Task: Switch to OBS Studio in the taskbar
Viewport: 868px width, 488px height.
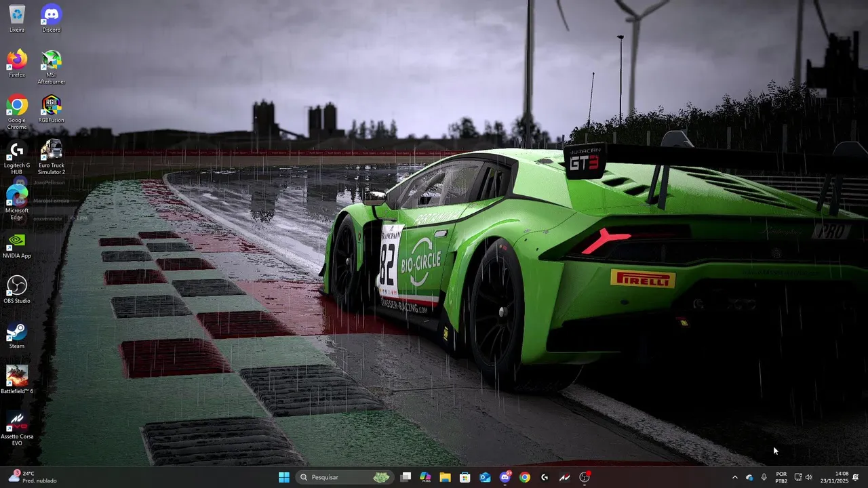Action: pyautogui.click(x=585, y=477)
